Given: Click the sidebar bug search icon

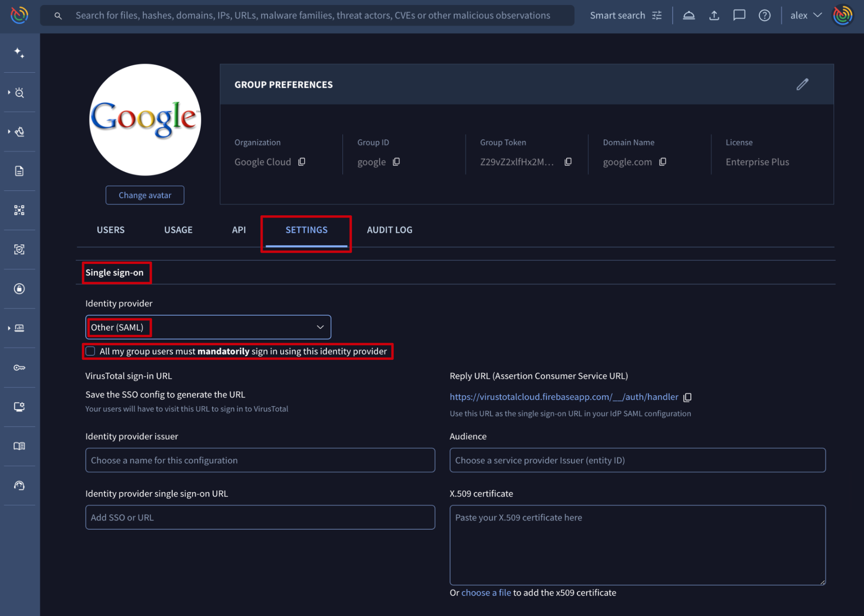Looking at the screenshot, I should (20, 93).
